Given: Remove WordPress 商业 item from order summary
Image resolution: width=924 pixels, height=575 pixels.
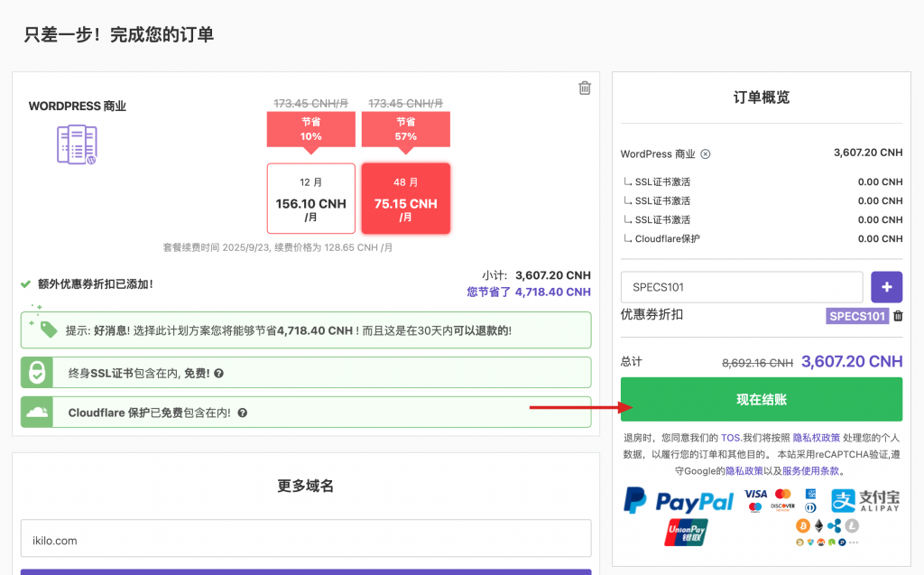Looking at the screenshot, I should coord(706,153).
